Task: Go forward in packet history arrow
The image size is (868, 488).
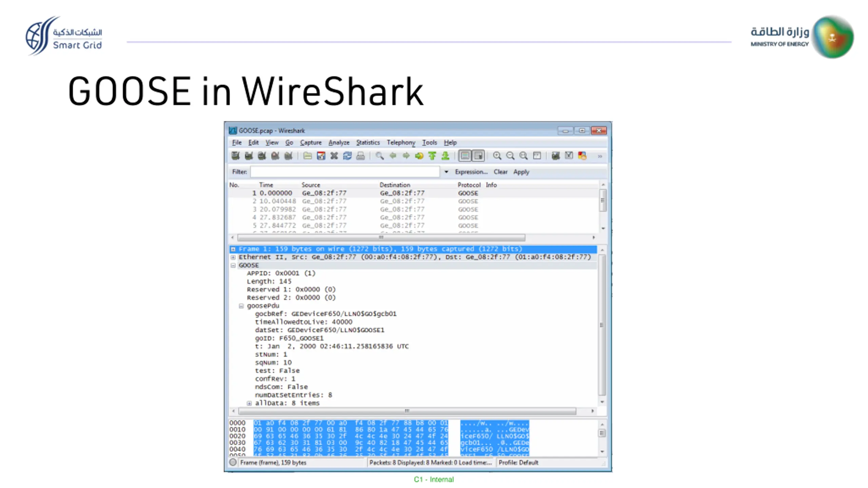Action: (x=406, y=156)
